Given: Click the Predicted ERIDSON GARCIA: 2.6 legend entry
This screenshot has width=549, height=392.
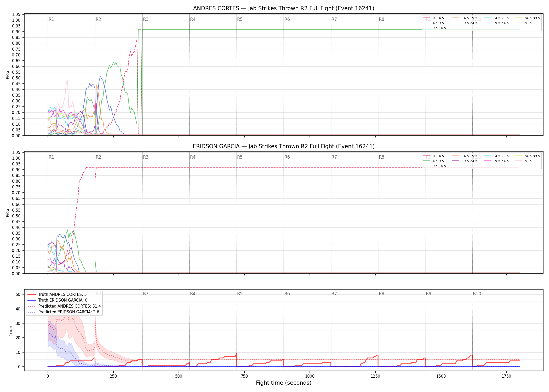Looking at the screenshot, I should click(63, 312).
